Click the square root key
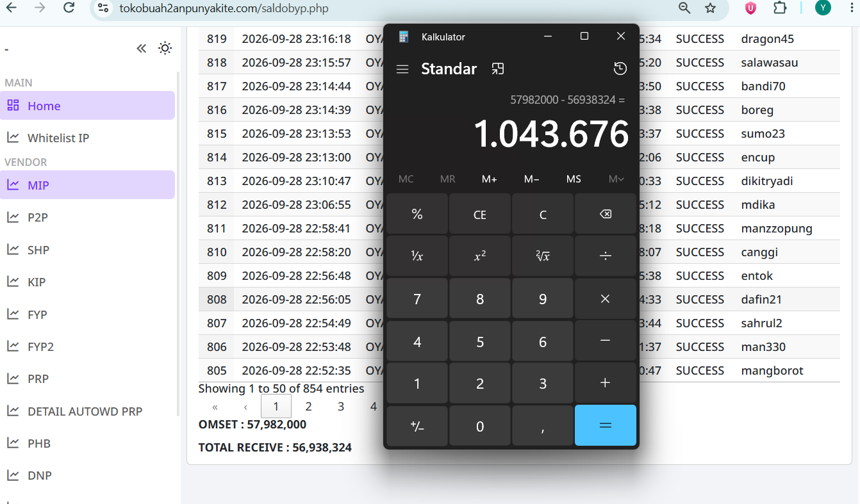 coord(542,256)
